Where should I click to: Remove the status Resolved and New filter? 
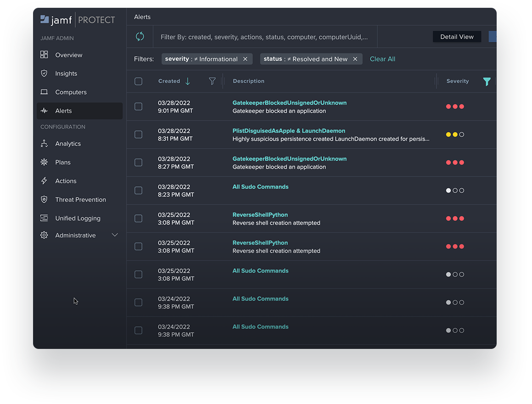355,59
